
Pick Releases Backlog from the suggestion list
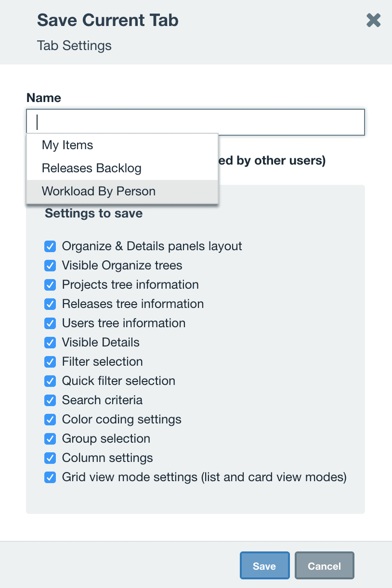(91, 168)
